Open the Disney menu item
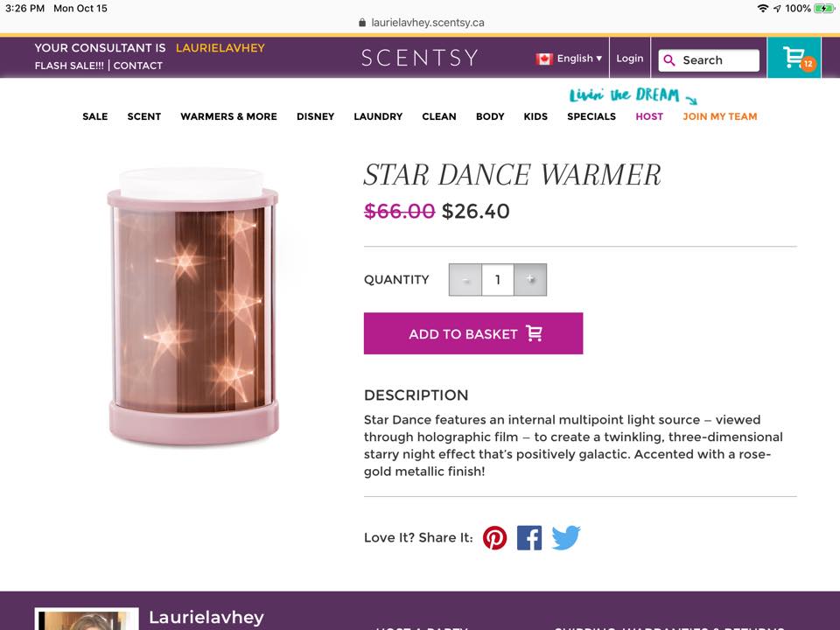 click(x=316, y=116)
